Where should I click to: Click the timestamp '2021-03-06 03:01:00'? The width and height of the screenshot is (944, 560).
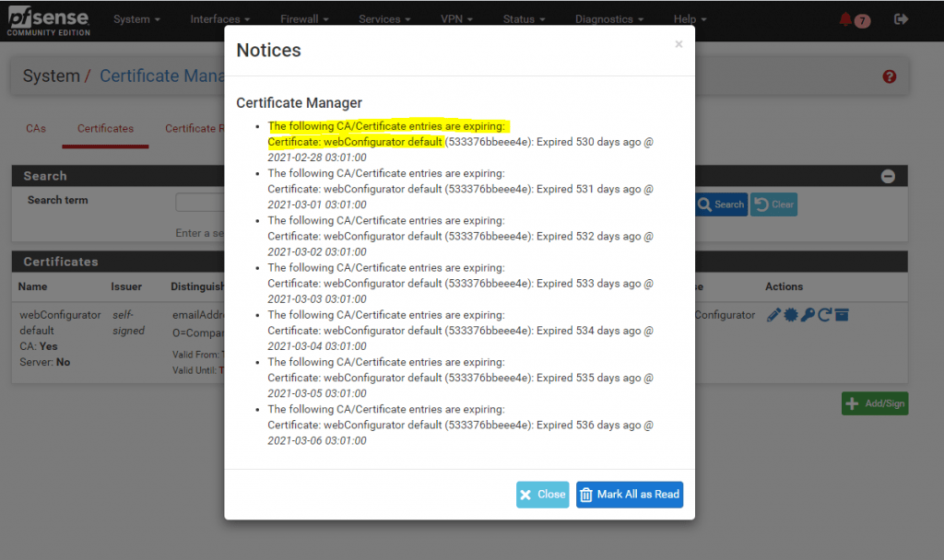click(x=317, y=441)
